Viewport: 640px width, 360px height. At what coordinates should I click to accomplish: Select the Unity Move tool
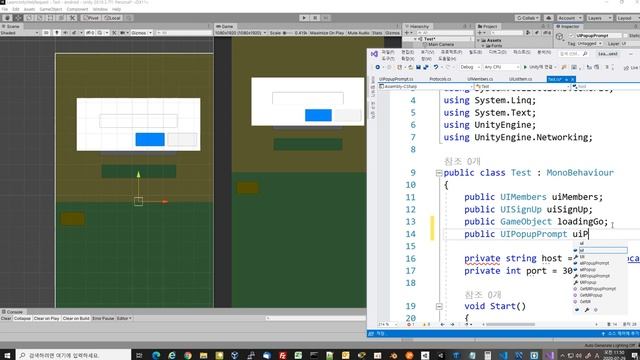click(18, 18)
